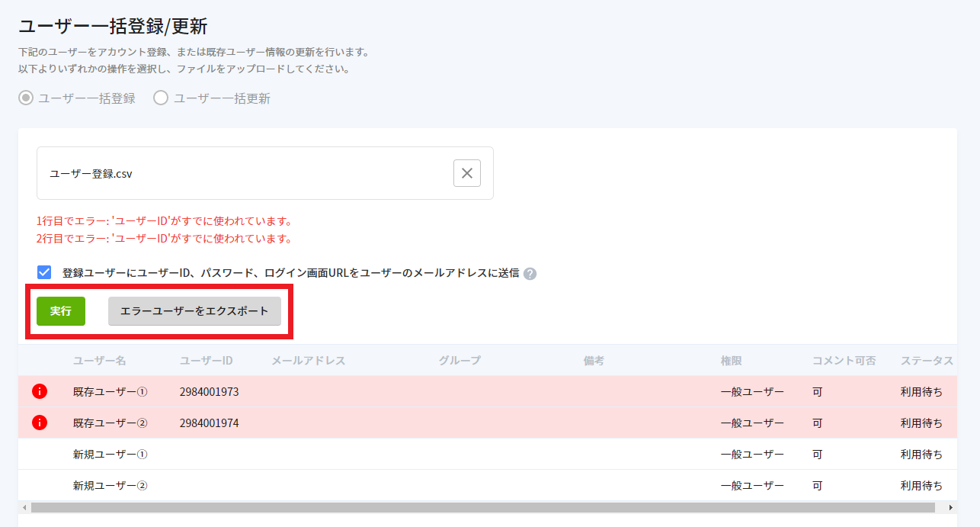Select 新規ユーザー② name cell

pos(110,485)
